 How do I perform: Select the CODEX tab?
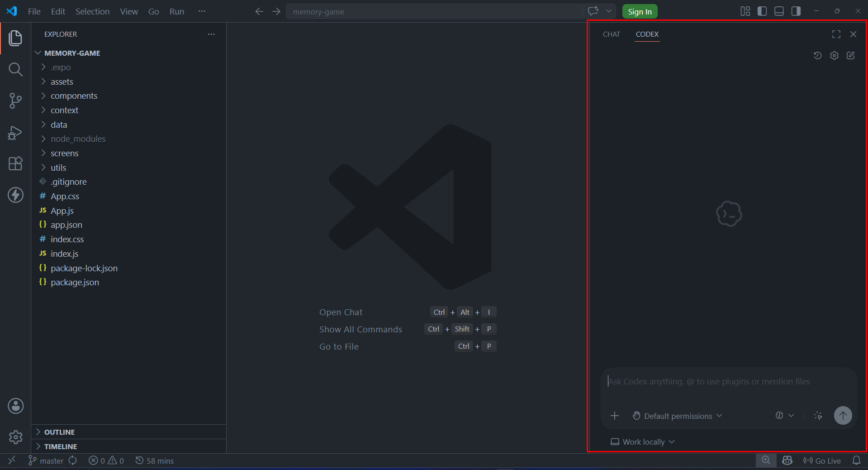tap(647, 34)
